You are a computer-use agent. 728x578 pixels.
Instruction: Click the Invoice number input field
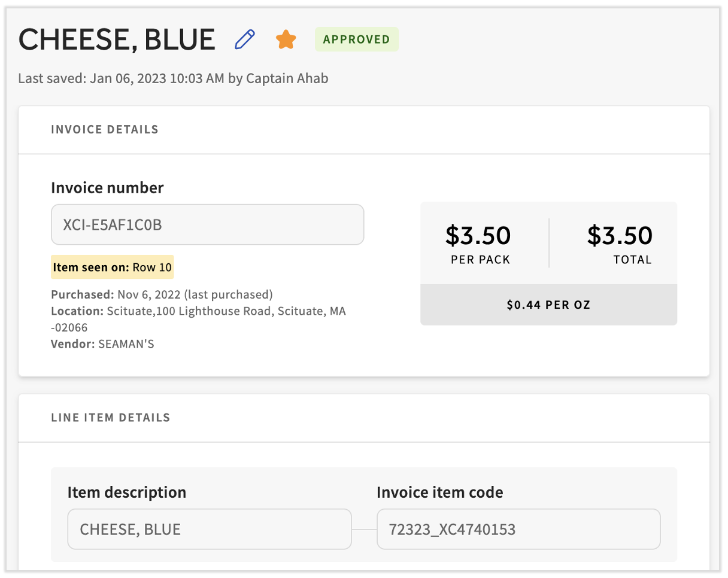207,225
